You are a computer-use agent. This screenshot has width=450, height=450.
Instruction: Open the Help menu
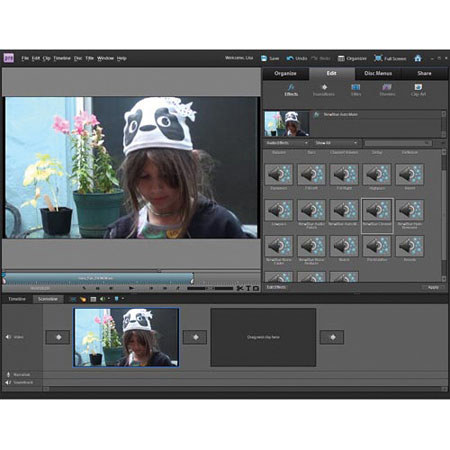click(x=122, y=58)
